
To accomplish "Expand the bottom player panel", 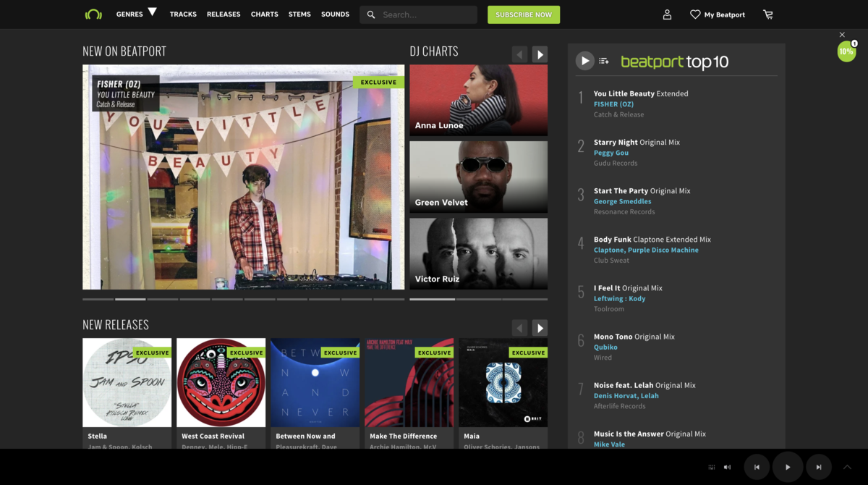I will pyautogui.click(x=847, y=467).
